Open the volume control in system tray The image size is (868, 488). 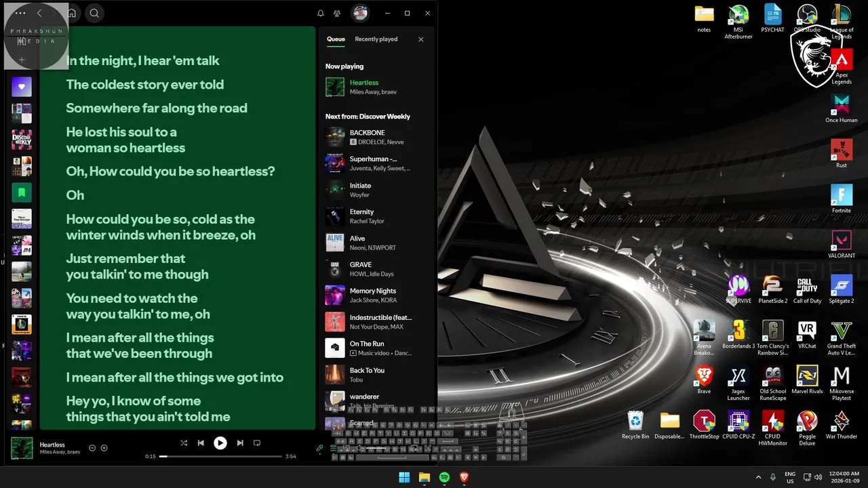818,477
